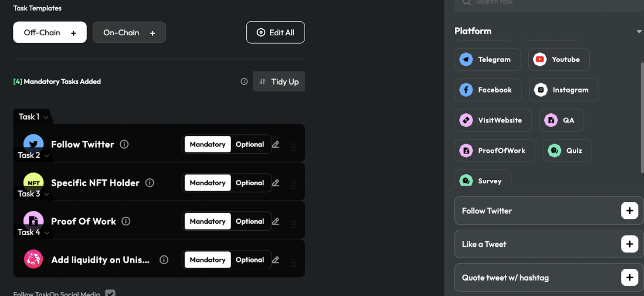Viewport: 644px width, 296px height.
Task: Click plus icon to add Follow Twitter template
Action: [x=629, y=211]
